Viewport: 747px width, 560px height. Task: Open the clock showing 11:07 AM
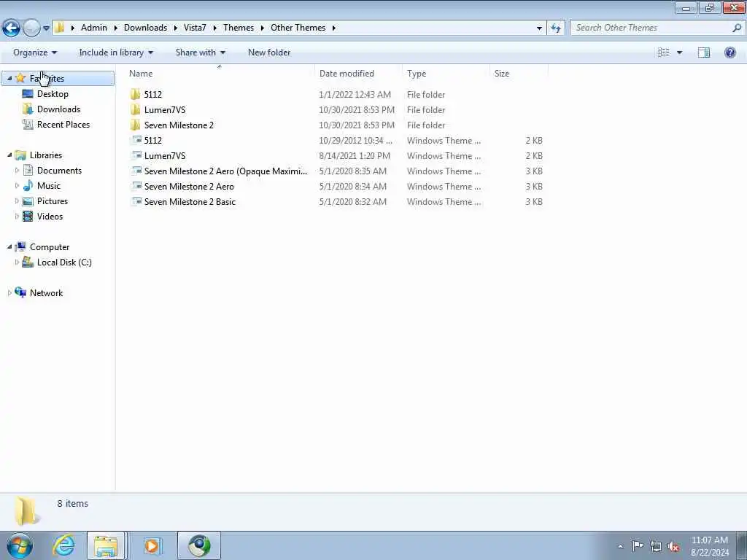[x=709, y=545]
